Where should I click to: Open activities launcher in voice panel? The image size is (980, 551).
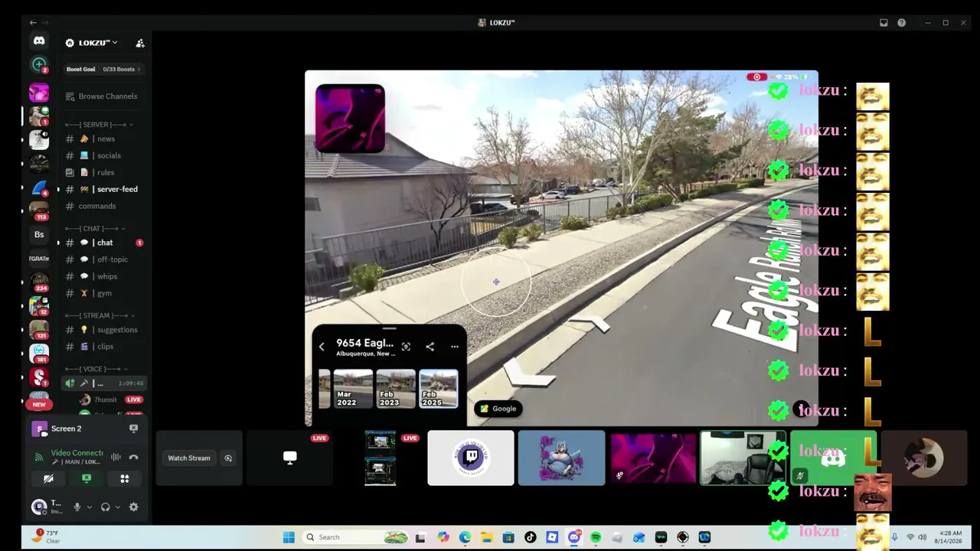(x=124, y=479)
